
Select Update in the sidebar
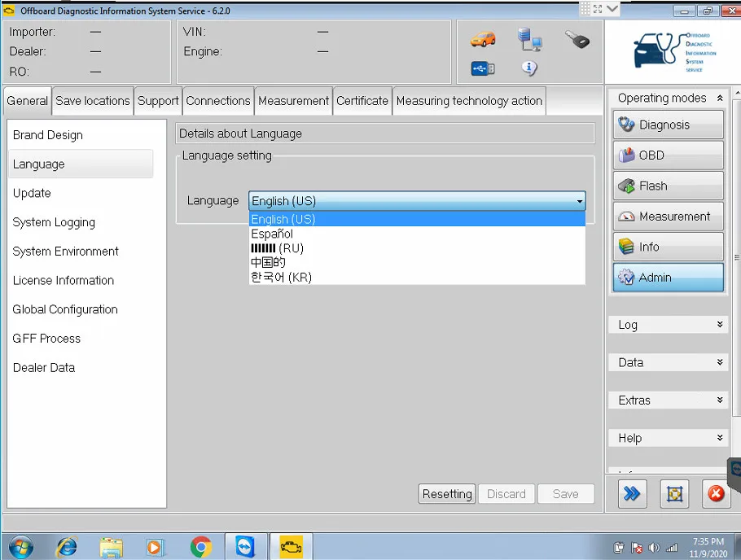(81, 193)
